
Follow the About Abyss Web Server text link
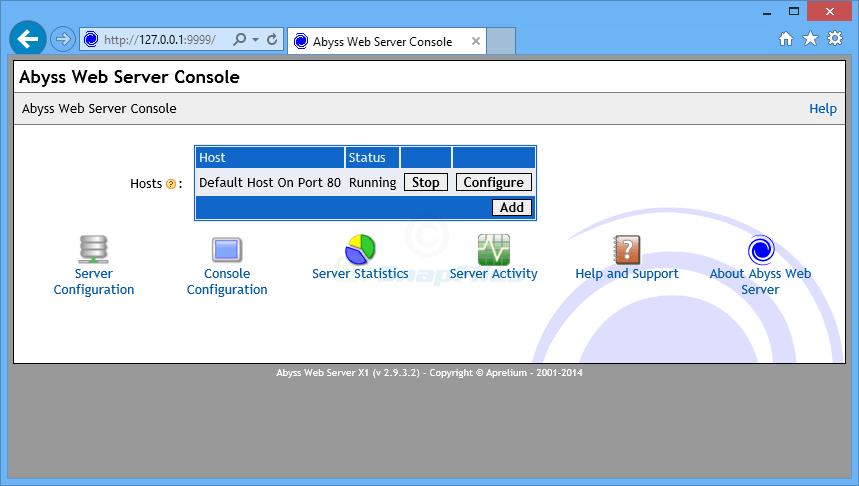[760, 282]
